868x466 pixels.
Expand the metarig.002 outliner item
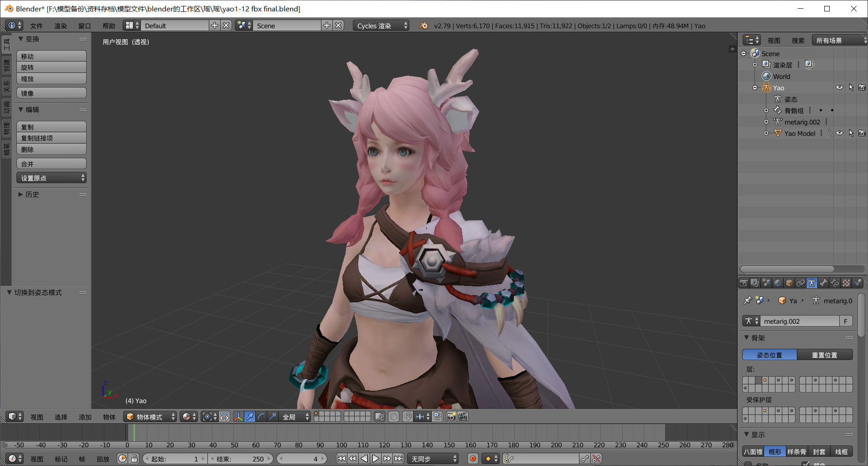pos(766,122)
